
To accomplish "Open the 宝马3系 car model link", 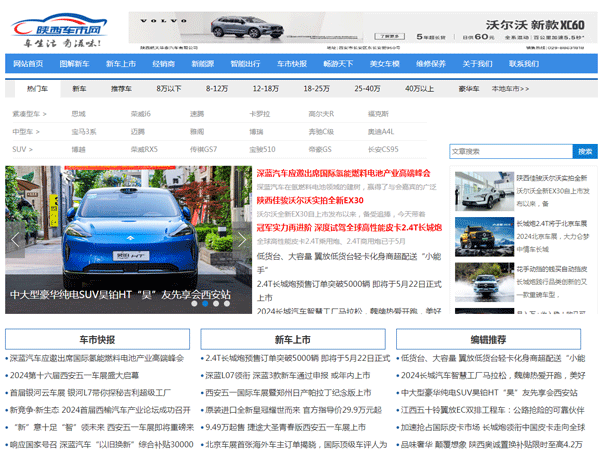I will pyautogui.click(x=84, y=132).
